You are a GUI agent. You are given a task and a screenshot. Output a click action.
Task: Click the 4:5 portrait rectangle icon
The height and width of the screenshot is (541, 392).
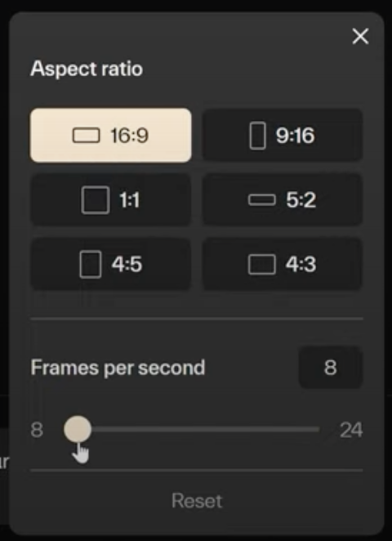pyautogui.click(x=91, y=265)
